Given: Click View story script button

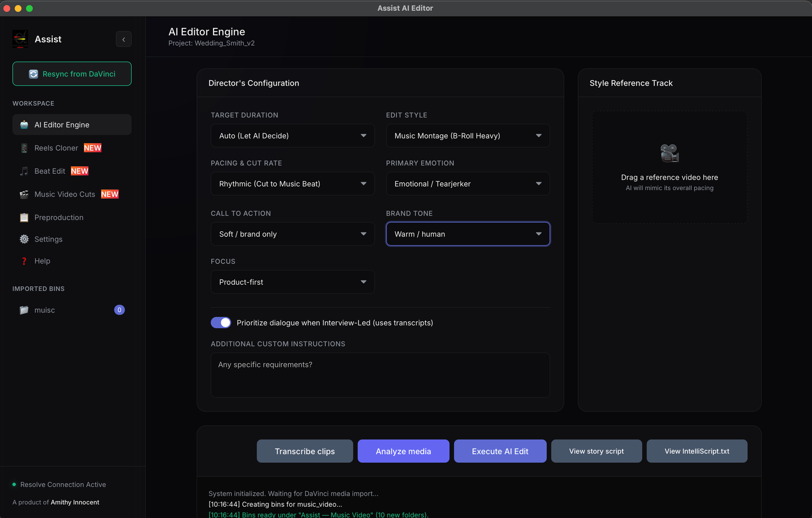Looking at the screenshot, I should [x=596, y=451].
